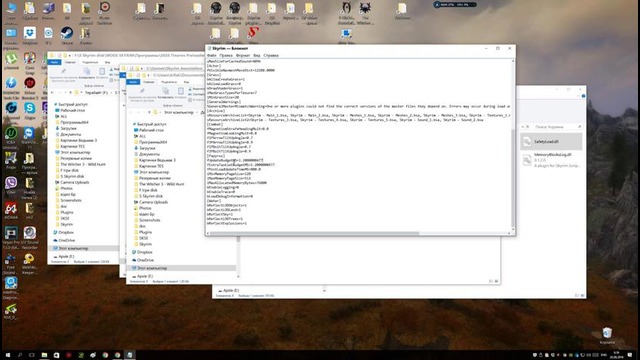Switch to Главная tab in Documents Explorer window
640x360 pixels.
click(149, 82)
